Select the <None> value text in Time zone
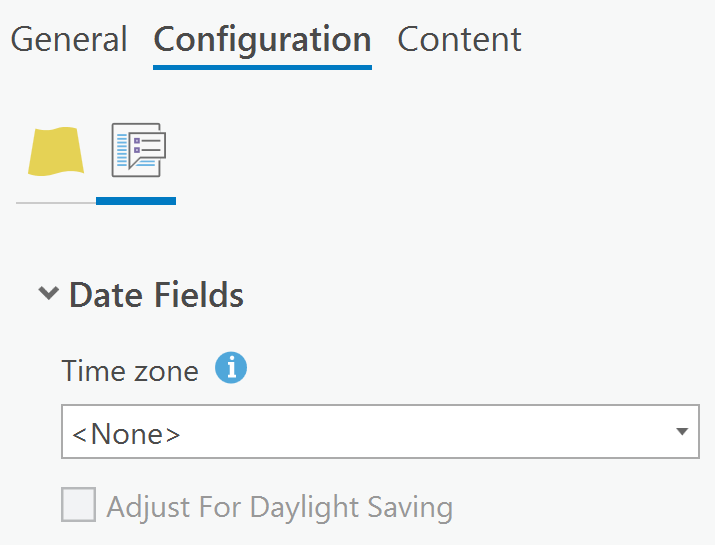 click(126, 433)
